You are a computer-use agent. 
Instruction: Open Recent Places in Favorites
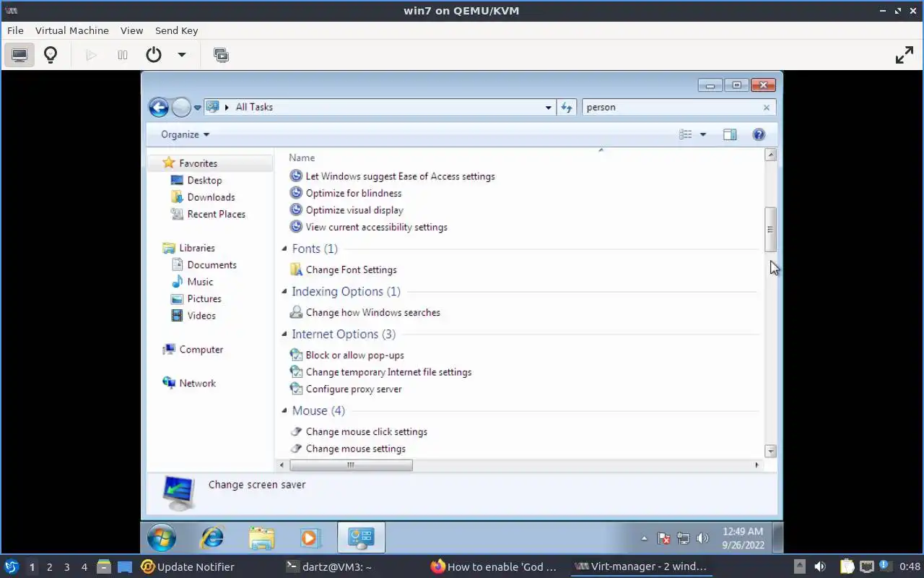coord(216,214)
